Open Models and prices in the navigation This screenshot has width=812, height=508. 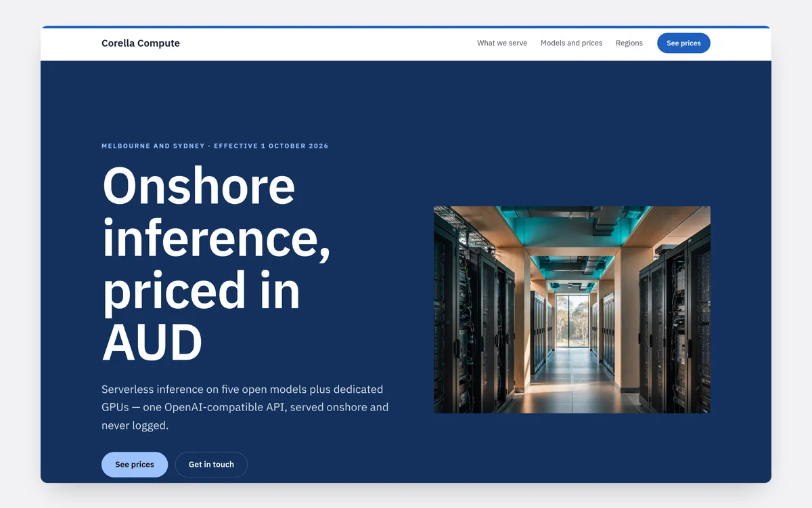point(571,43)
